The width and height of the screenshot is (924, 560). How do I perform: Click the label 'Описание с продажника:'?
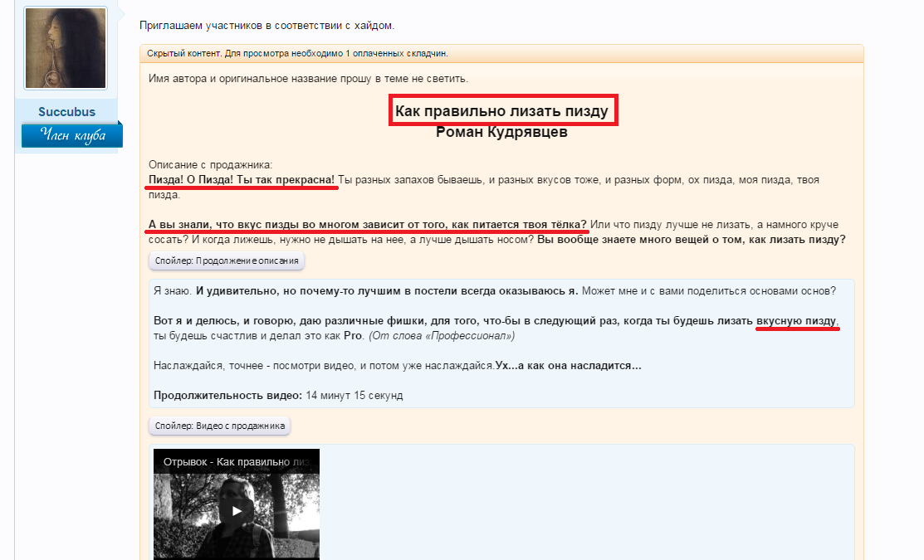(x=210, y=165)
